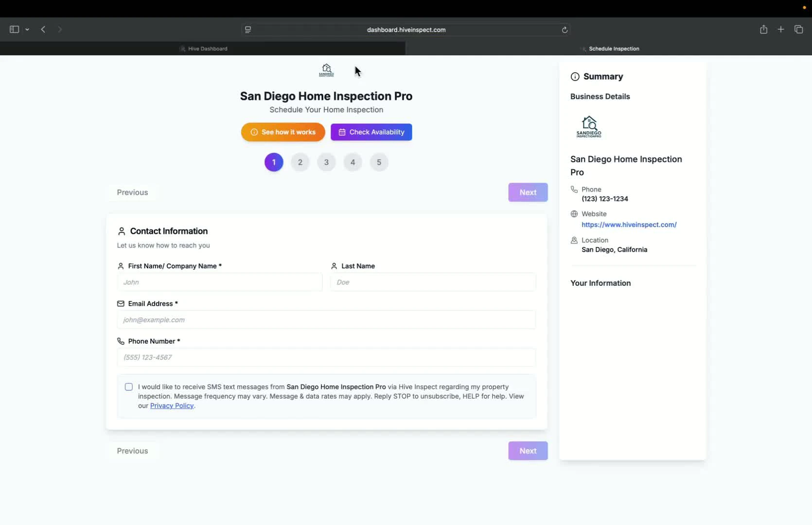
Task: Click the orange macOS recording indicator dot
Action: 804,7
